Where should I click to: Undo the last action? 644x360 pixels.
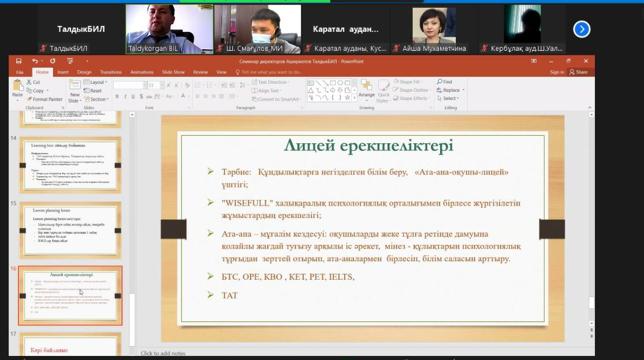click(35, 61)
